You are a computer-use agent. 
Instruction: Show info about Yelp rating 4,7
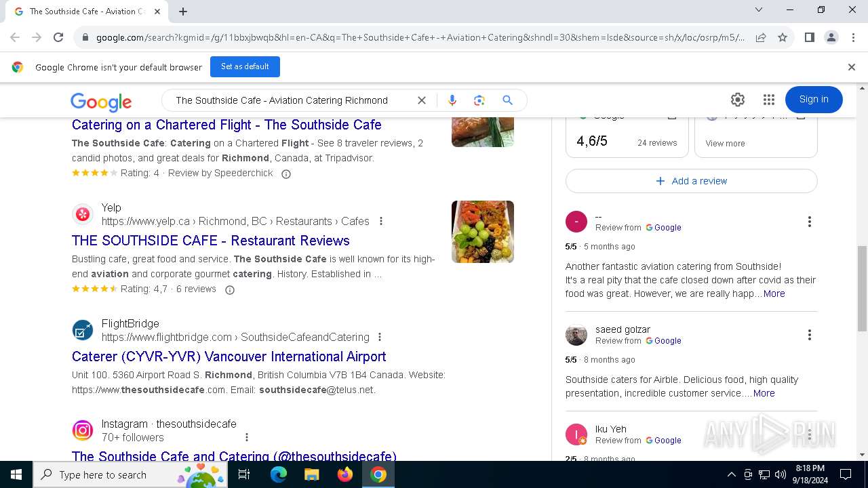230,289
